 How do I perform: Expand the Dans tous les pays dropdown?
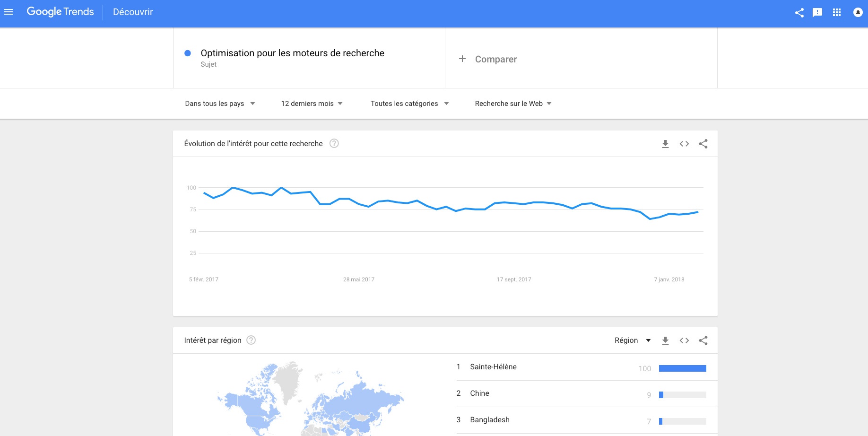(220, 104)
